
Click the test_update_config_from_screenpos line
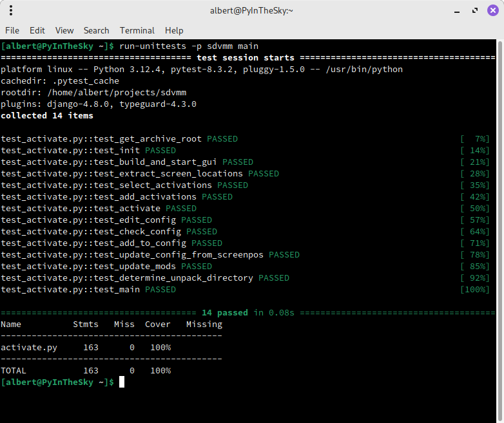pyautogui.click(x=150, y=255)
